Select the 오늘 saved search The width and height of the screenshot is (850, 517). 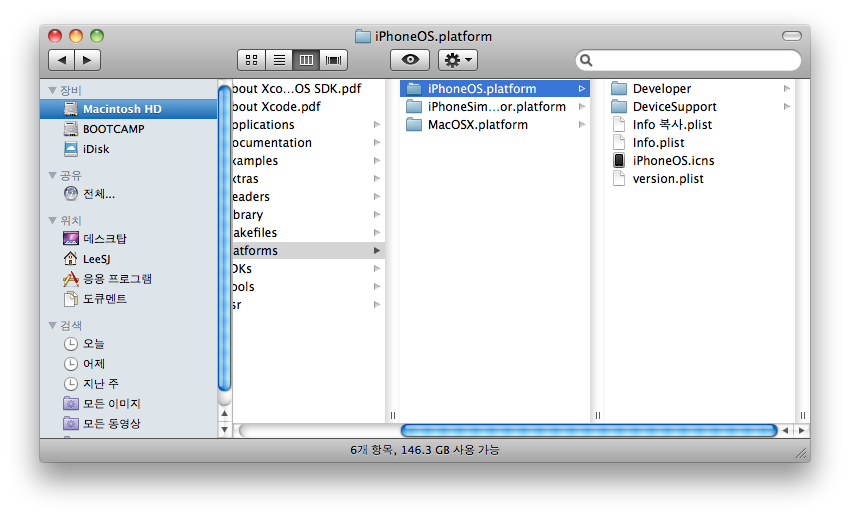pyautogui.click(x=128, y=344)
